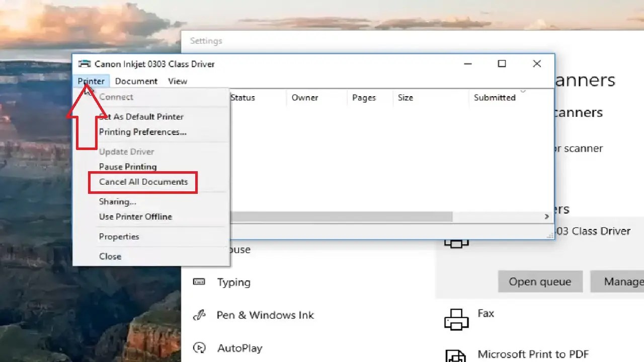Open the printer Properties dialog
This screenshot has width=644, height=362.
(x=119, y=236)
